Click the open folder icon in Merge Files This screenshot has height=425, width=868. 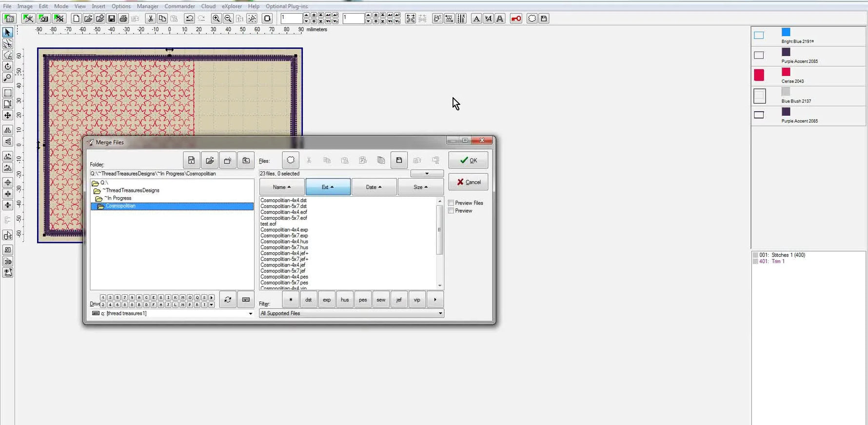coord(210,161)
